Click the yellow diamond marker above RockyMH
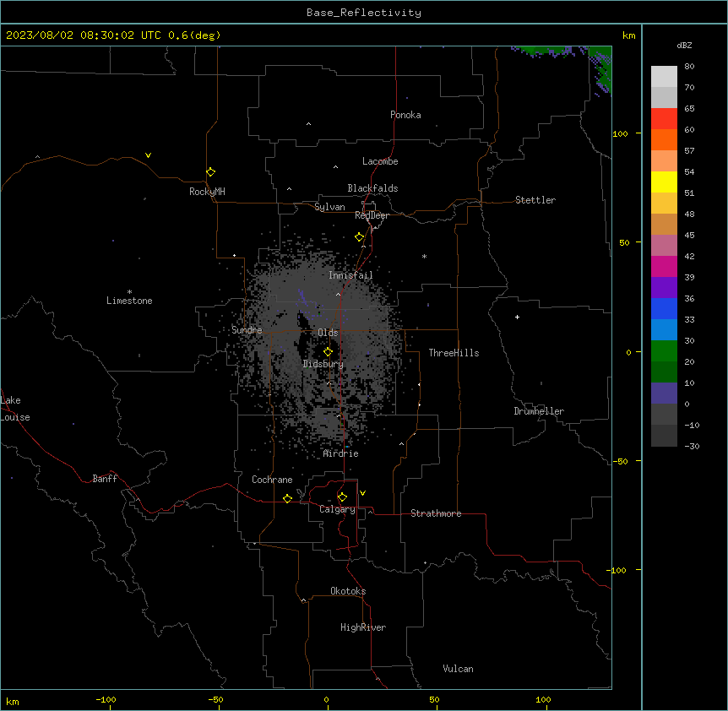This screenshot has width=728, height=711. [210, 172]
